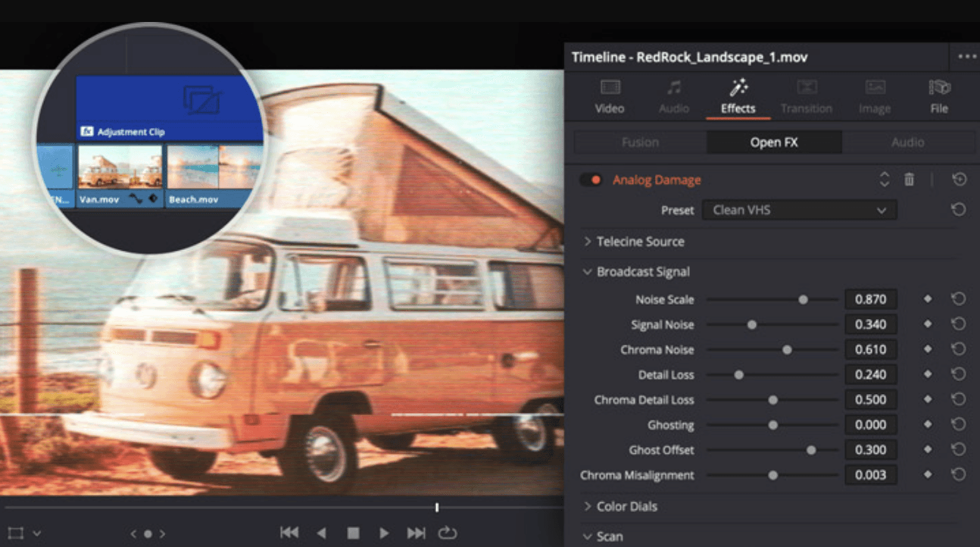Switch to the Fusion sub-tab
This screenshot has width=980, height=547.
[640, 142]
